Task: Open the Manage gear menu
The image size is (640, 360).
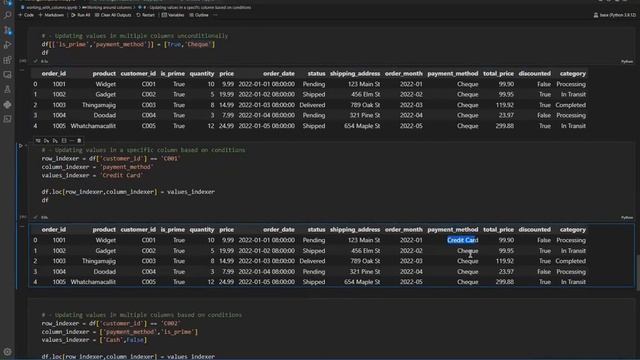Action: click(x=7, y=351)
